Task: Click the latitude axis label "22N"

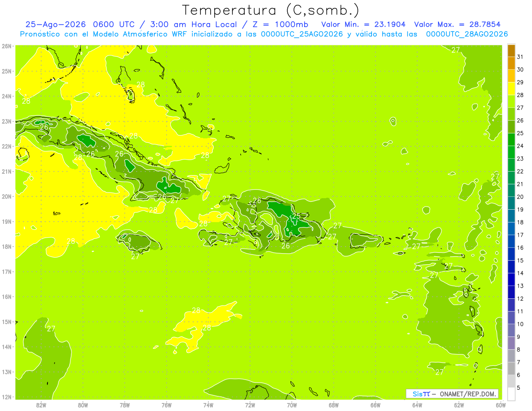Action: (7, 146)
